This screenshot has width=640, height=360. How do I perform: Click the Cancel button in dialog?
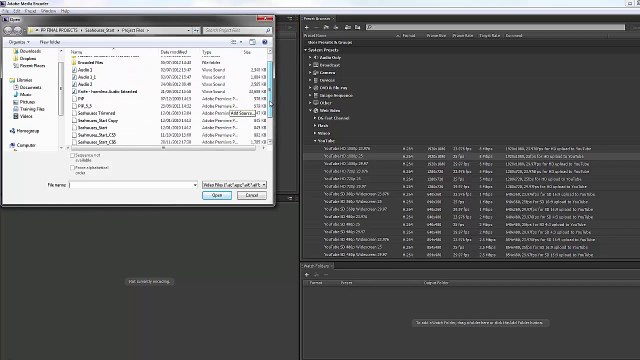point(252,196)
